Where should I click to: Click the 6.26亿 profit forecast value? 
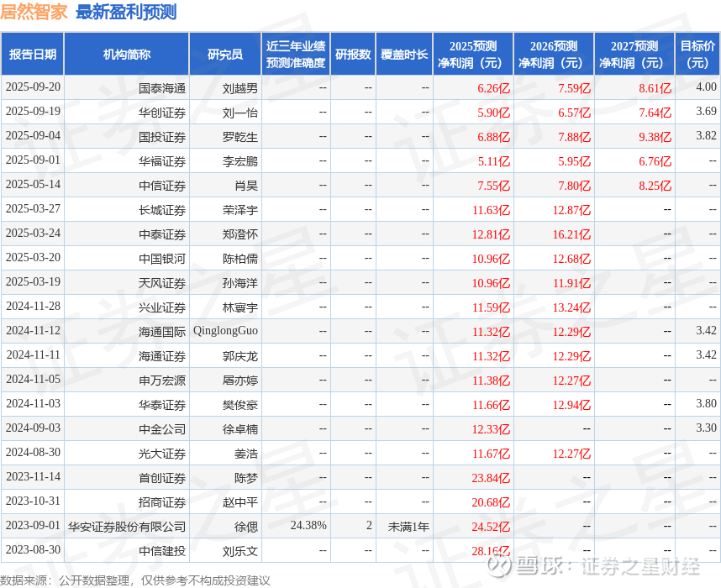pyautogui.click(x=494, y=88)
